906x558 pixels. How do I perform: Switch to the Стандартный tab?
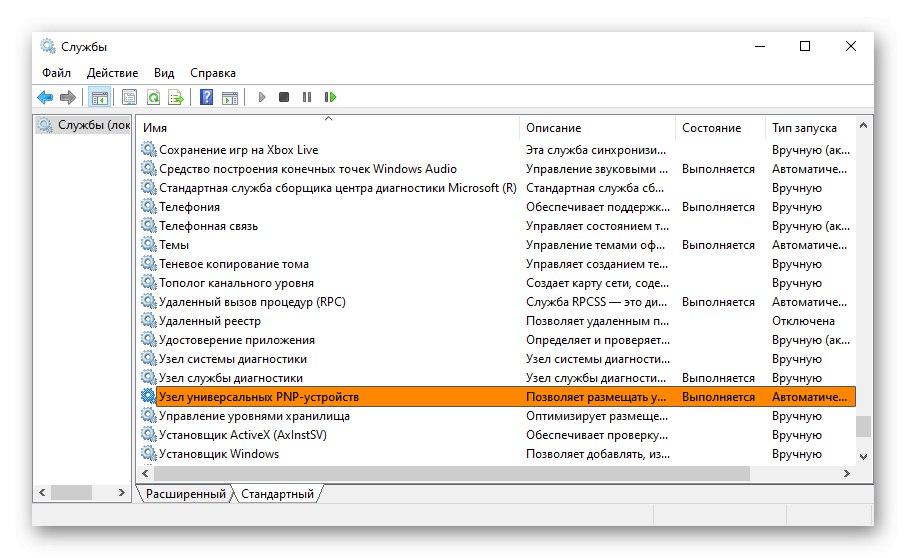(277, 494)
